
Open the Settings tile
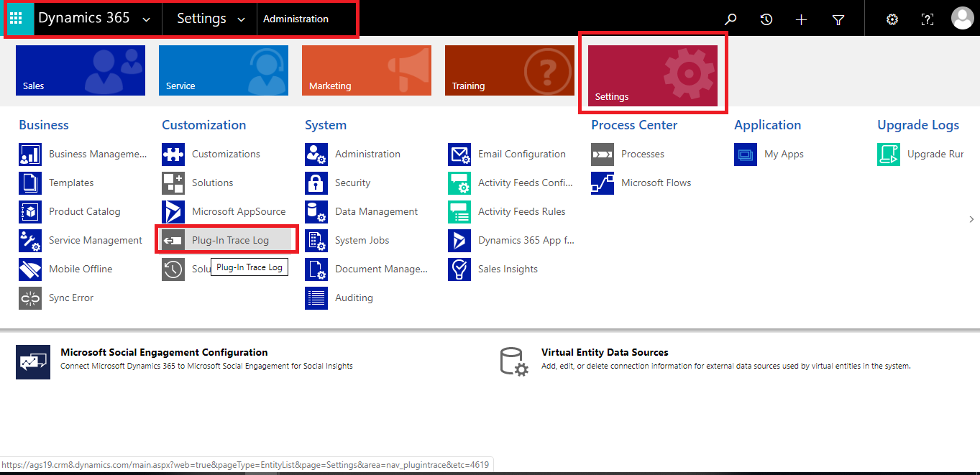(x=652, y=72)
